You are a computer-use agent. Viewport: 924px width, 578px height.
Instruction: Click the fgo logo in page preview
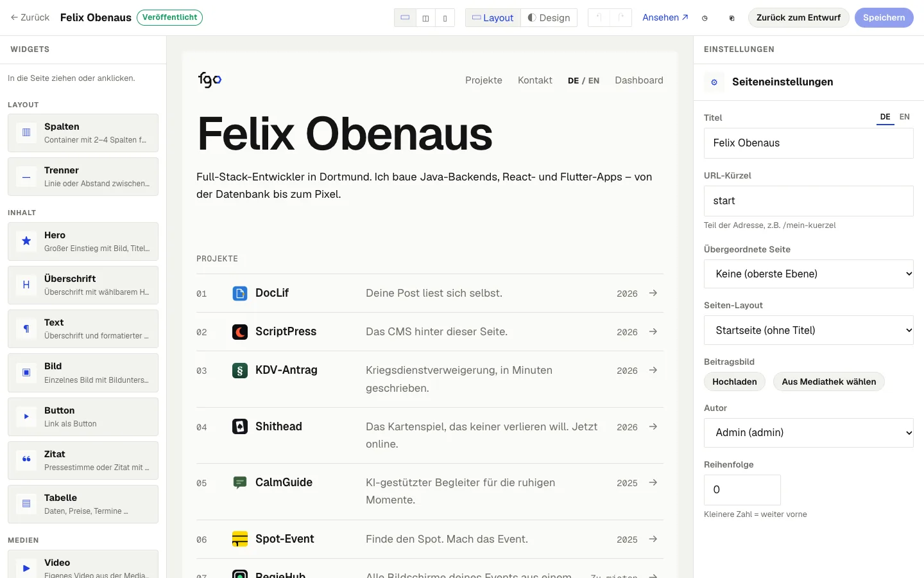tap(210, 80)
